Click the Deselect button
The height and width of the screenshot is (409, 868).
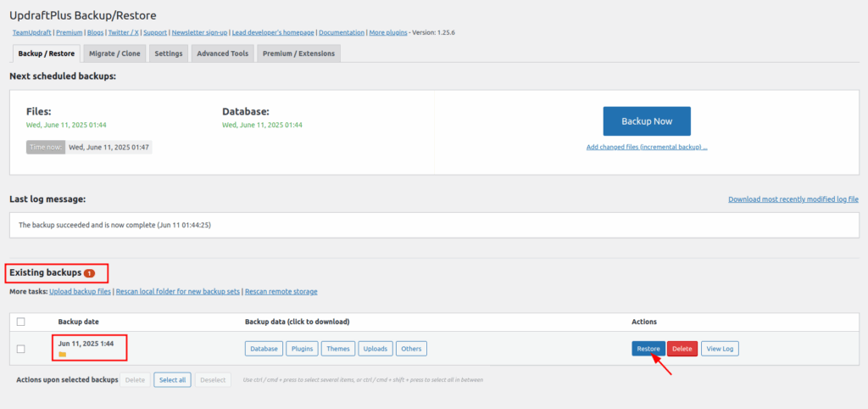[x=213, y=379]
